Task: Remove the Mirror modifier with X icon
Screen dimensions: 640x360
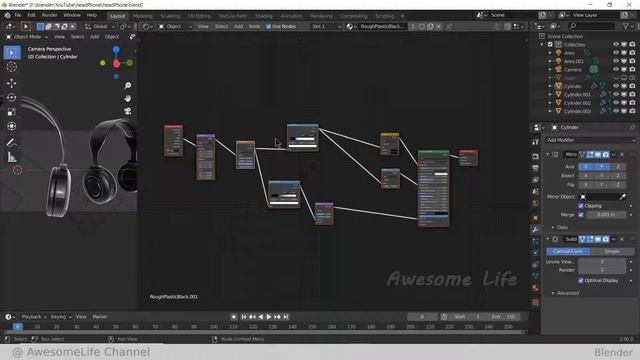Action: click(x=622, y=155)
